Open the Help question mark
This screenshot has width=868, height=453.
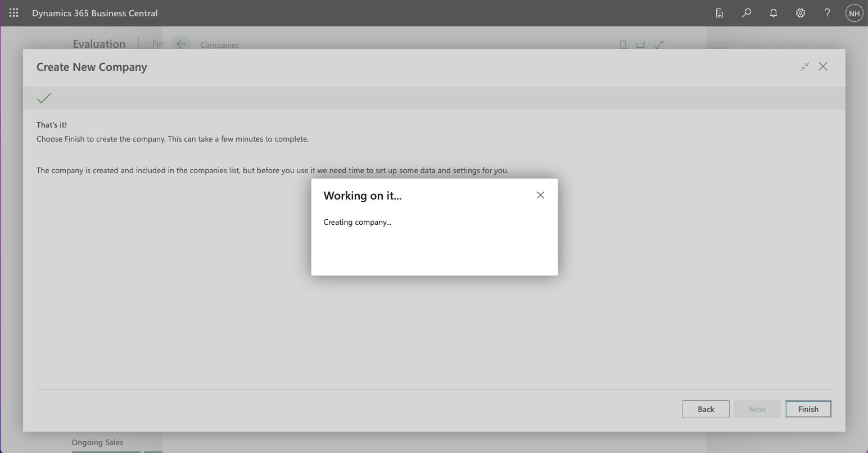(x=827, y=13)
